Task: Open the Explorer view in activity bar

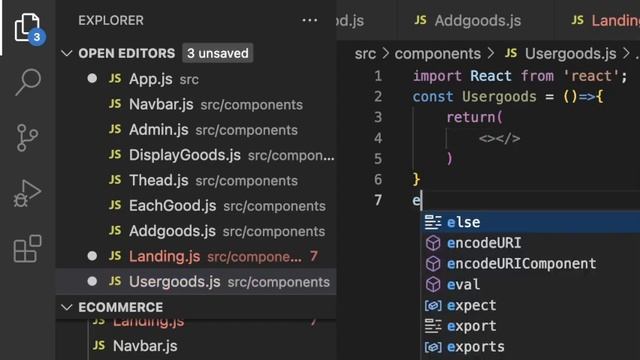Action: coord(27,28)
